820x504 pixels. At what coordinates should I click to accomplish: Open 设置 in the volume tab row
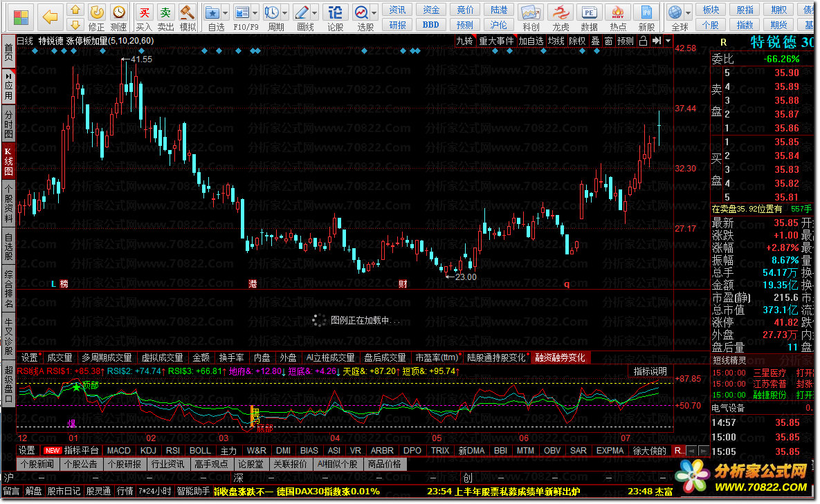[29, 357]
